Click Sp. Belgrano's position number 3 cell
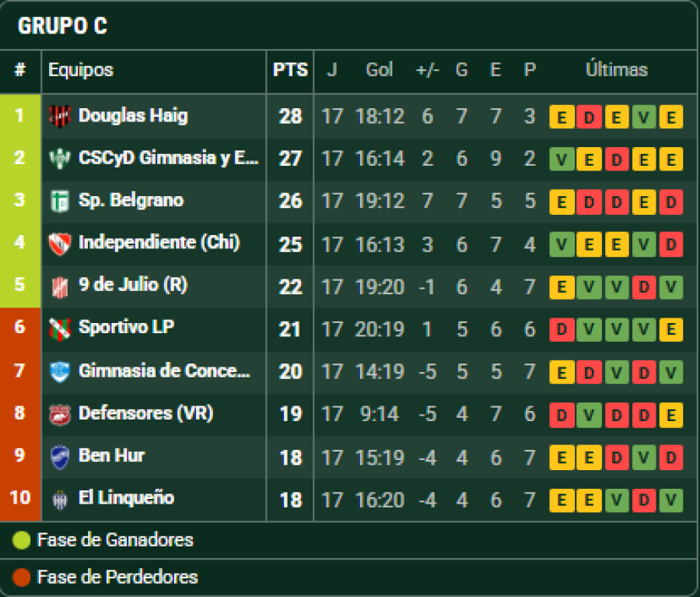The image size is (700, 597). pyautogui.click(x=20, y=200)
